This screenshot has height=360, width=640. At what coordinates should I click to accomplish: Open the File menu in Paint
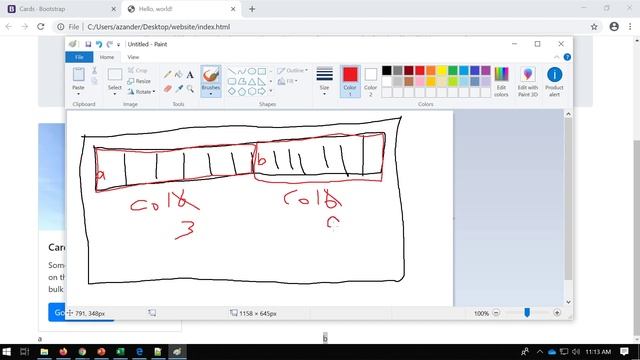[79, 57]
